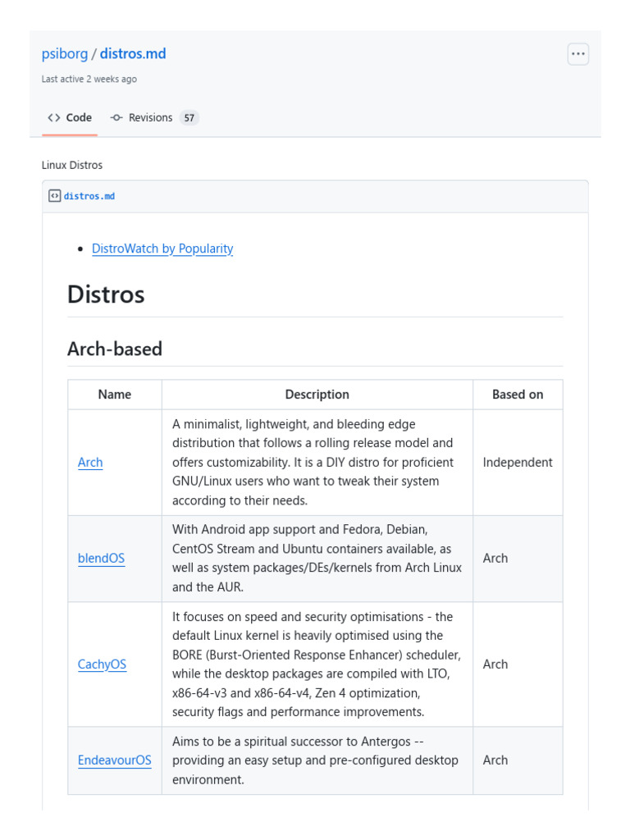The width and height of the screenshot is (630, 840).
Task: Open the three-dots options menu
Action: (x=578, y=54)
